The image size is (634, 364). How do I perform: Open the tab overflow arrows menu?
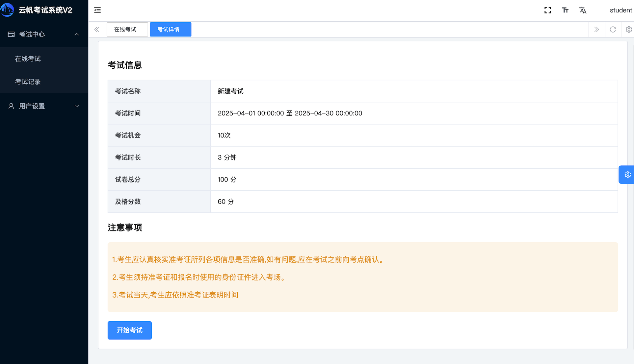[x=596, y=29]
